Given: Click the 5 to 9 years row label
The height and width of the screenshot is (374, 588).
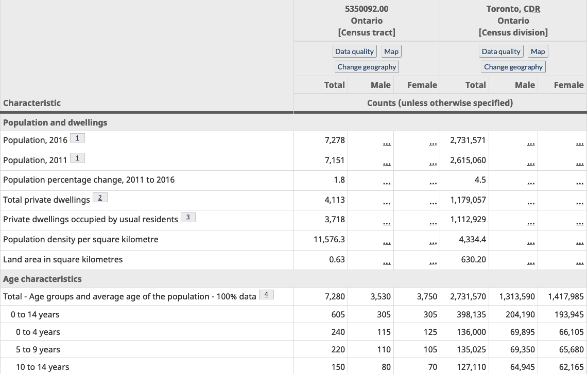Looking at the screenshot, I should 38,350.
